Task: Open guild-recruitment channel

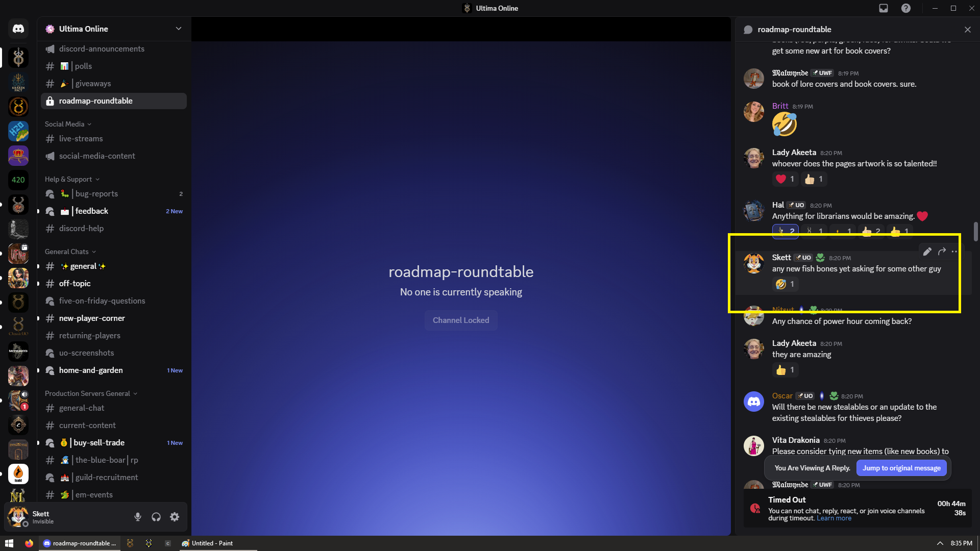Action: (114, 478)
